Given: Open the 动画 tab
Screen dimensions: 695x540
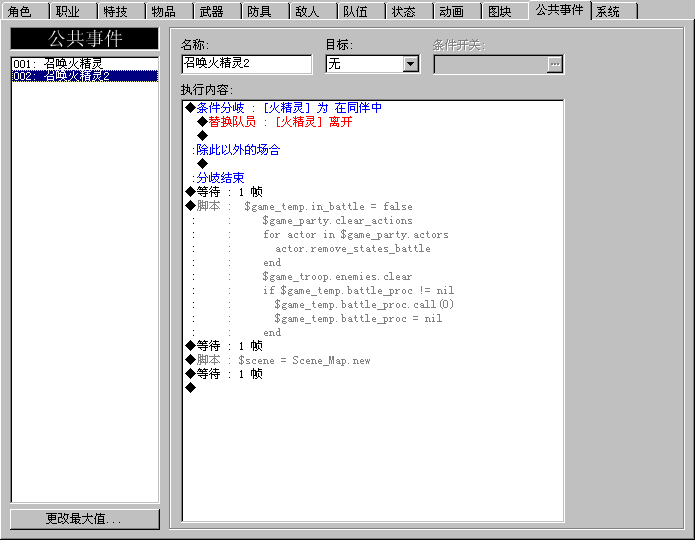Looking at the screenshot, I should pos(457,11).
